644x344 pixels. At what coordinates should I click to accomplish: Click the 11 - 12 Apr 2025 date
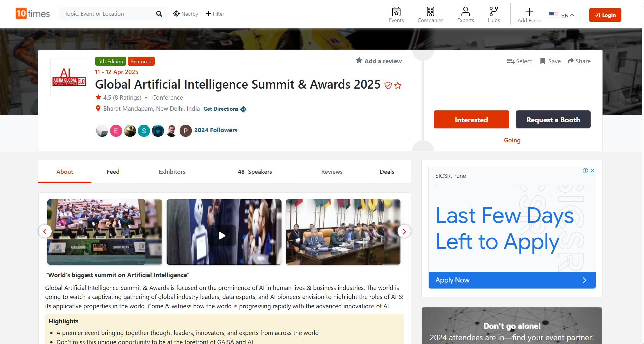(117, 72)
